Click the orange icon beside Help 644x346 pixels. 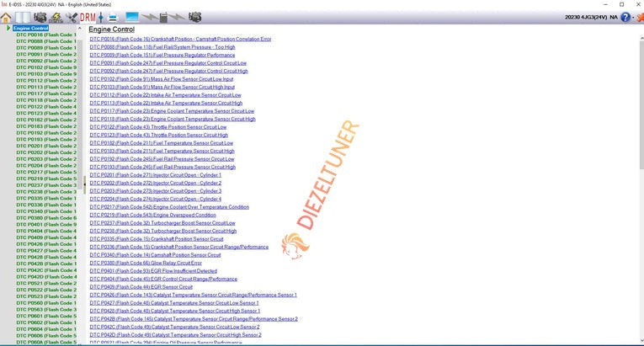(x=641, y=18)
